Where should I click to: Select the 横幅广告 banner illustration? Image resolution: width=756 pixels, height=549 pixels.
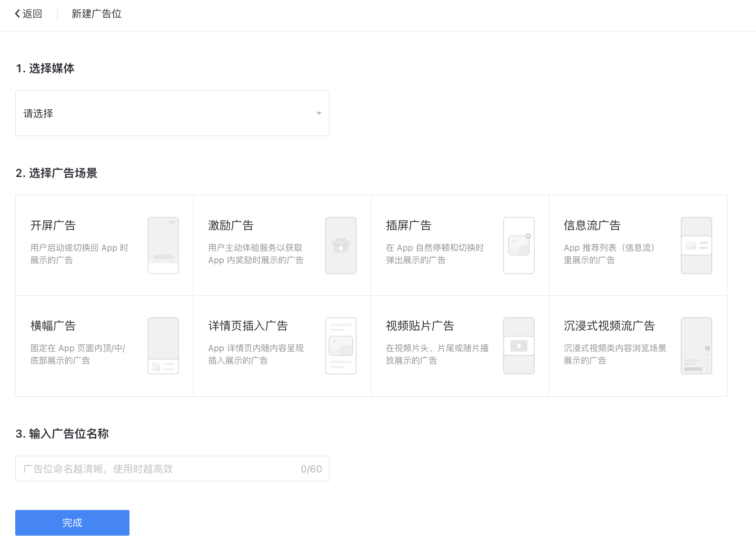[163, 346]
